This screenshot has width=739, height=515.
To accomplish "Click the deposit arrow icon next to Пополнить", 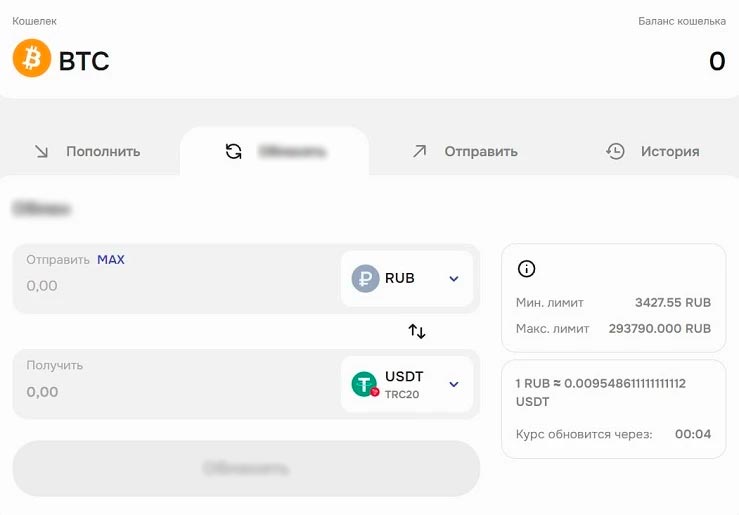I will 41,152.
